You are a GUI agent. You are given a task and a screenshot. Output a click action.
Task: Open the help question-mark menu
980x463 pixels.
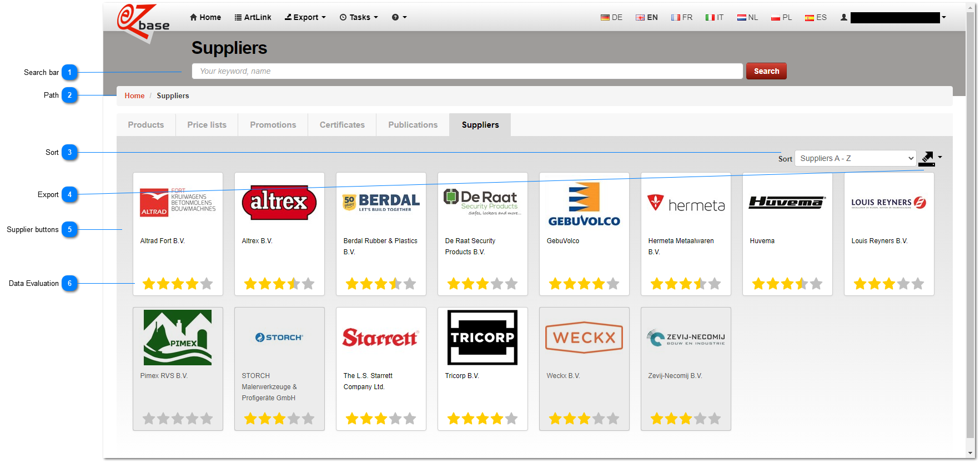[399, 17]
